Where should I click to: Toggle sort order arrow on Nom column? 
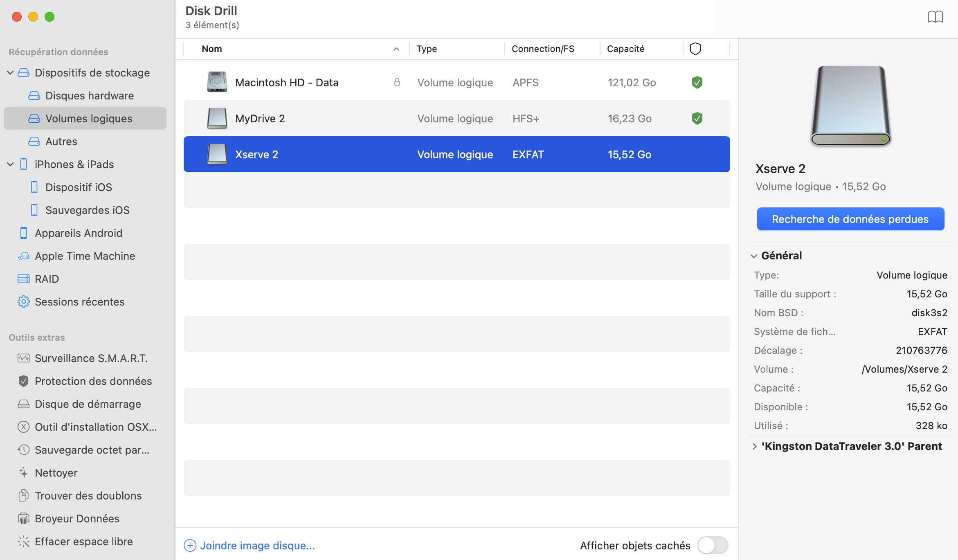[x=396, y=49]
